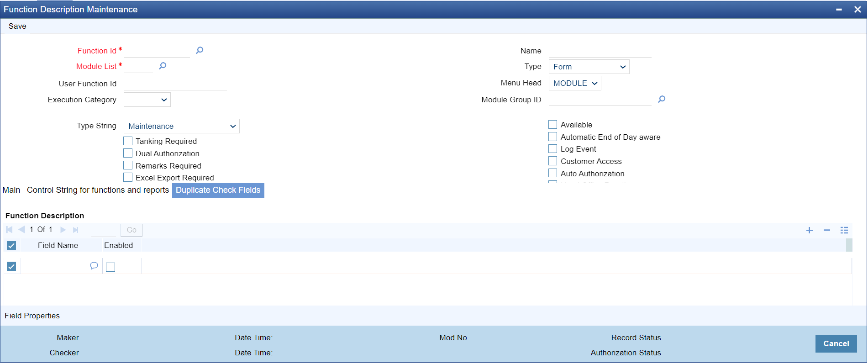The width and height of the screenshot is (868, 364).
Task: Delete row with minus icon
Action: click(827, 230)
